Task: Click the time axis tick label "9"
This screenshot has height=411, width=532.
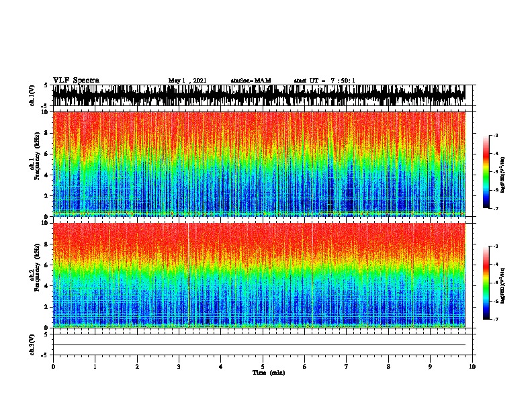Action: point(430,367)
